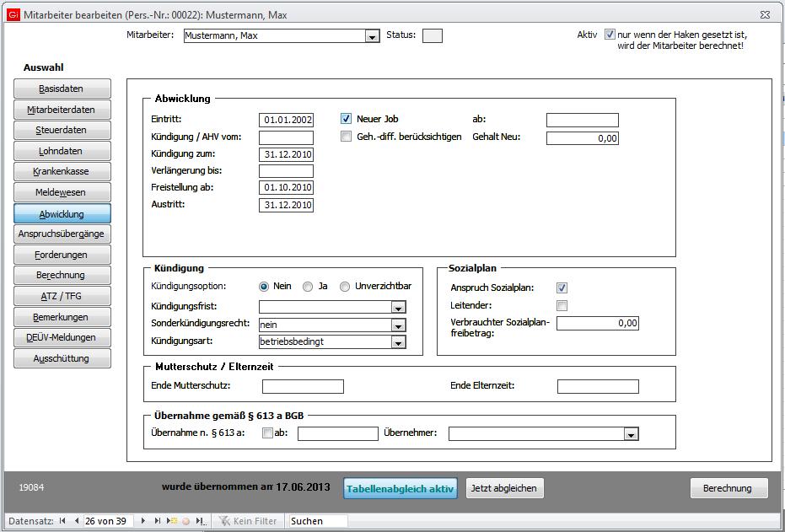Switch to Meldewesen
Screen dimensions: 785x532
[x=62, y=193]
